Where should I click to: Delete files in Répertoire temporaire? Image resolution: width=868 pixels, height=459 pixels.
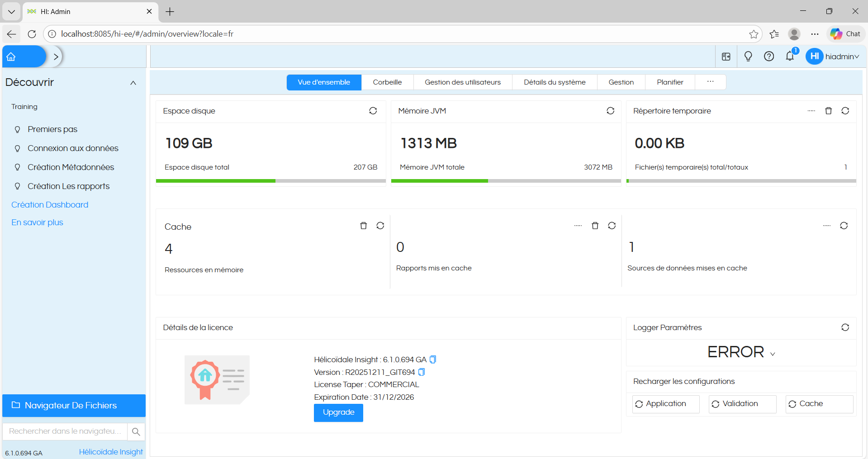point(828,111)
